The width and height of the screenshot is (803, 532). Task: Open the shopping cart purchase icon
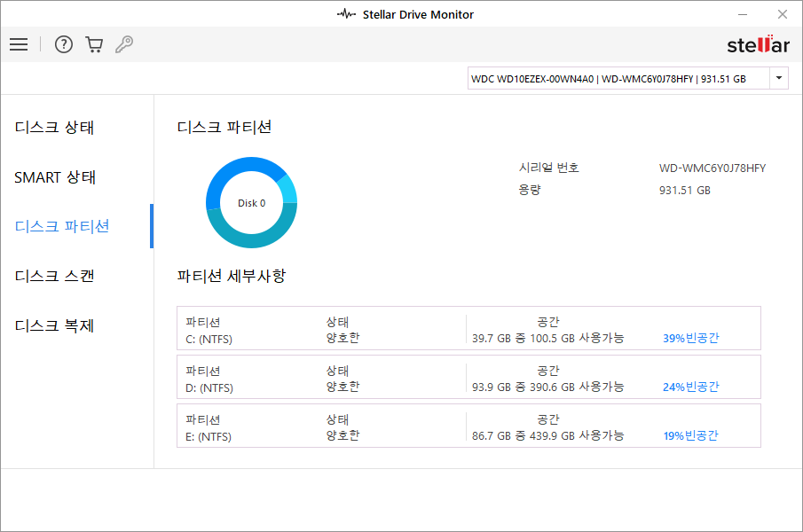click(x=93, y=44)
